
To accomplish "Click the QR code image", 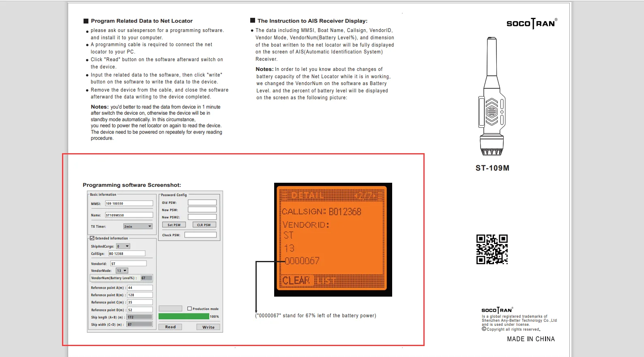I will coord(492,249).
